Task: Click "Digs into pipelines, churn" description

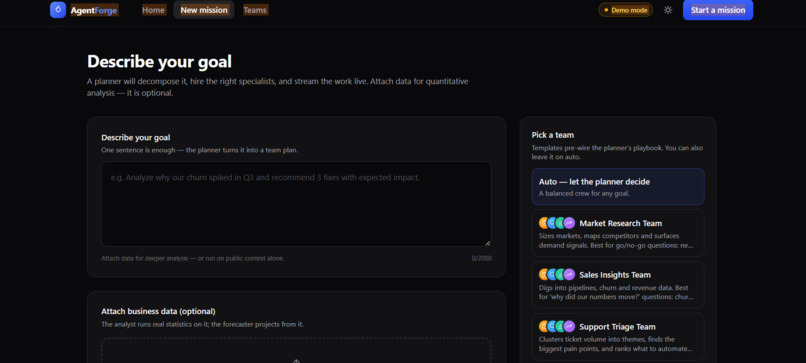Action: tap(616, 292)
